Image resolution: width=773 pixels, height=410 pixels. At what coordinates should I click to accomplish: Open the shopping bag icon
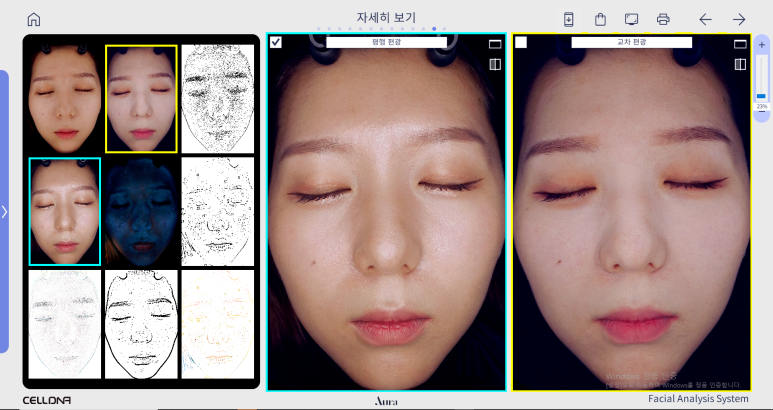click(x=600, y=19)
